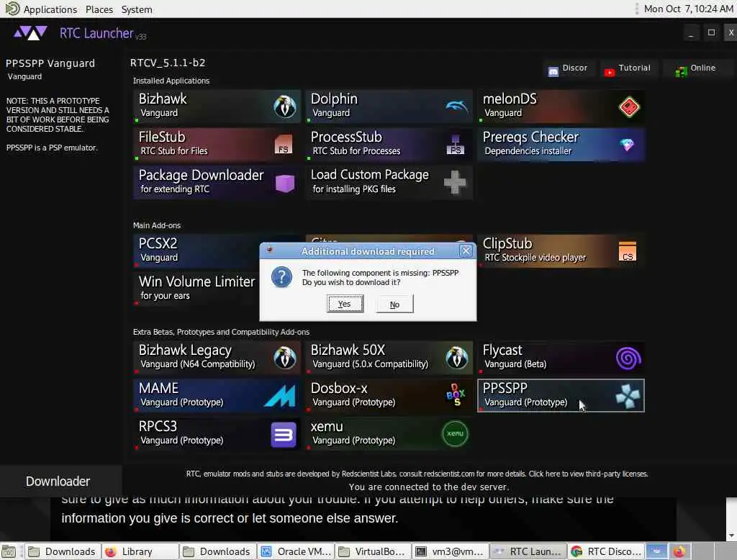Open the System menu
The height and width of the screenshot is (560, 737).
click(136, 9)
